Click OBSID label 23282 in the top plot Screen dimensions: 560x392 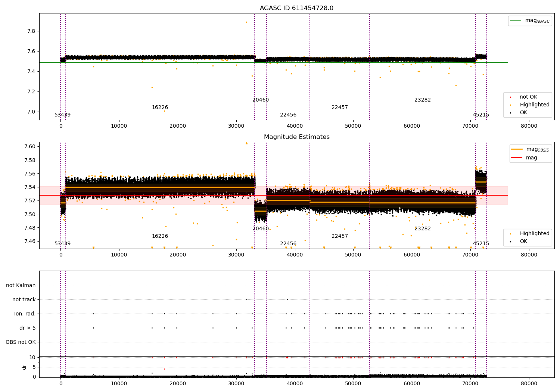423,100
